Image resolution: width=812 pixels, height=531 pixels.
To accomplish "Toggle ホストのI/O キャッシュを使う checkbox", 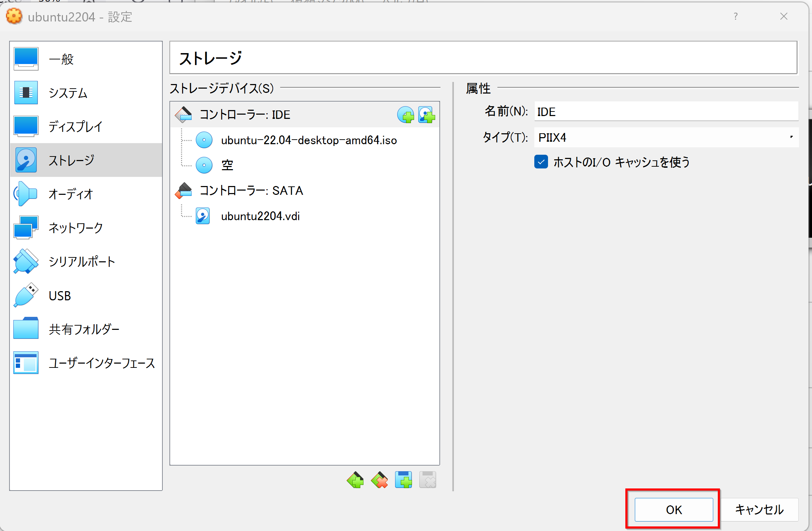I will pos(541,162).
